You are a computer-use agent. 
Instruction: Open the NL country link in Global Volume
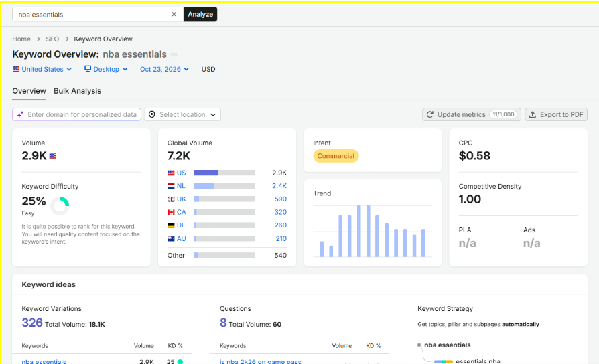181,186
